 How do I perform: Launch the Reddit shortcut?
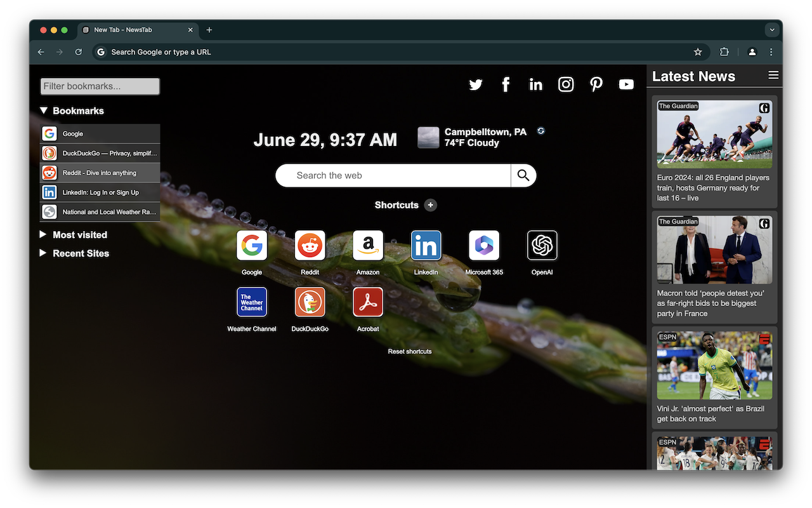pyautogui.click(x=310, y=245)
